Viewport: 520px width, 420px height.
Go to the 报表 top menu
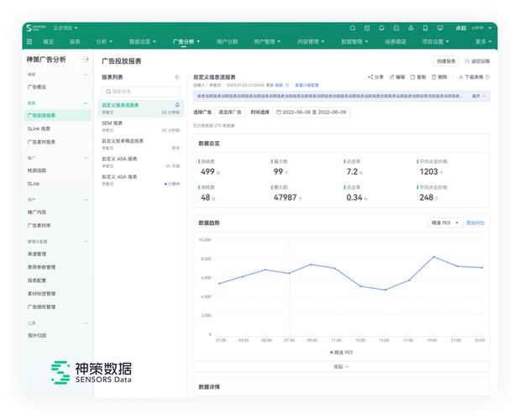(75, 42)
